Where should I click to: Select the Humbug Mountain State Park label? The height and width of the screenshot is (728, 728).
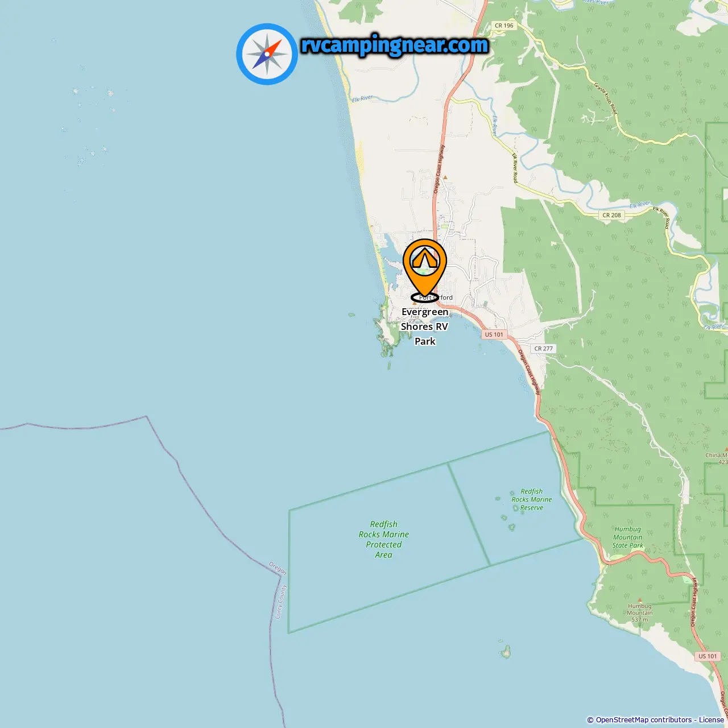(x=628, y=537)
